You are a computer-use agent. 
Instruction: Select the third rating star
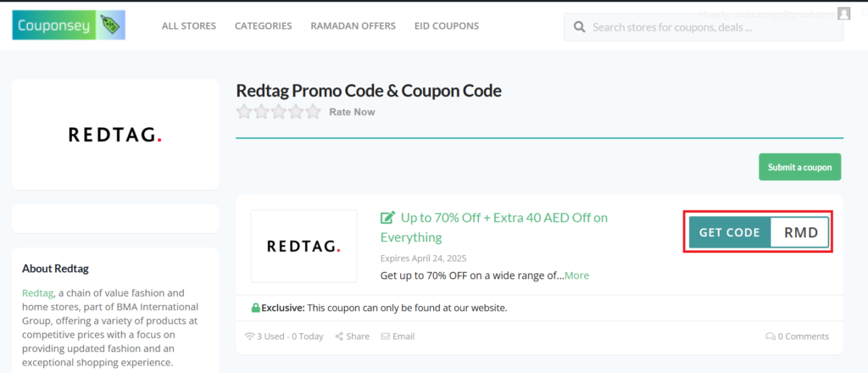coord(279,112)
